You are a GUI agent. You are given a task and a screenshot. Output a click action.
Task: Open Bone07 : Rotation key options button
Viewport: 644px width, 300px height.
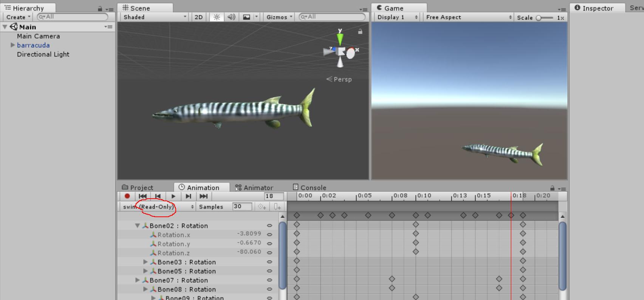coord(269,280)
